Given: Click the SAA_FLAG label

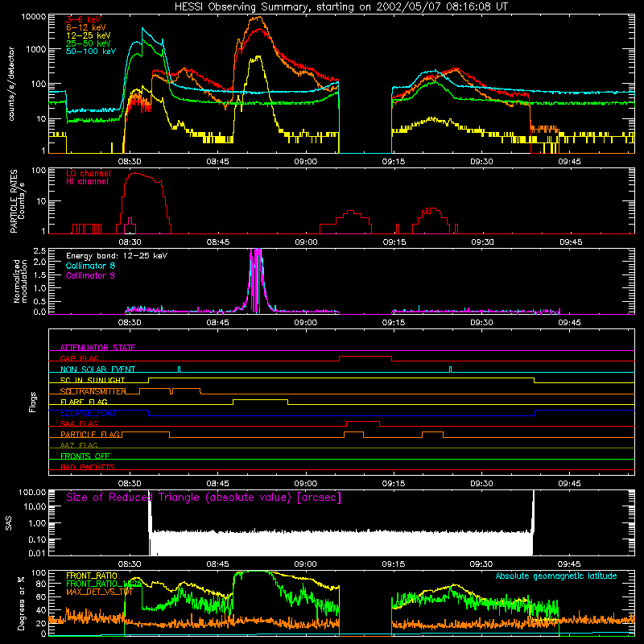Looking at the screenshot, I should pos(79,423).
